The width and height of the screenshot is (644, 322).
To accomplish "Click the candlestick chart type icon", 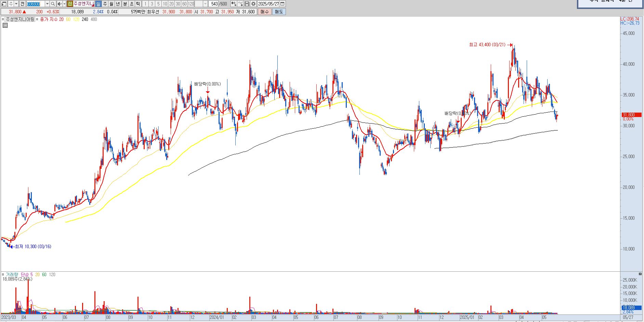I will [x=234, y=4].
